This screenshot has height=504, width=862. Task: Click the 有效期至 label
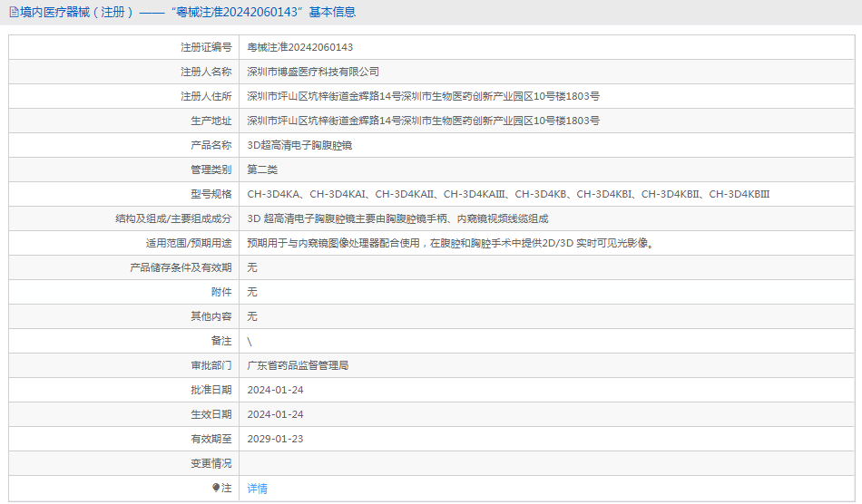[x=211, y=440]
